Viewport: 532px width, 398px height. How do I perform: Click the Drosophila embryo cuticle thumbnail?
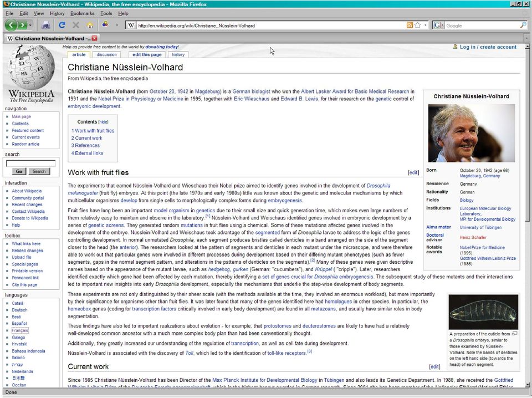pyautogui.click(x=483, y=312)
